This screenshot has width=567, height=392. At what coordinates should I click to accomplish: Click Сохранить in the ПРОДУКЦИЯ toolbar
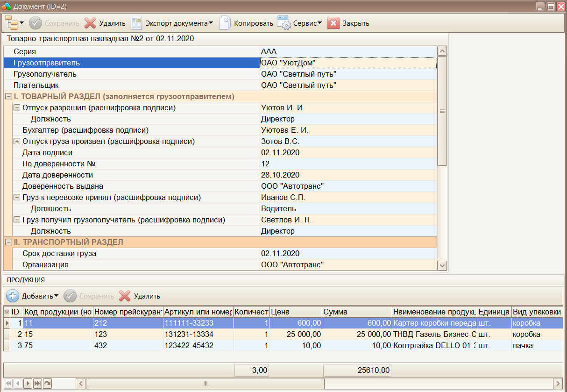pyautogui.click(x=89, y=296)
